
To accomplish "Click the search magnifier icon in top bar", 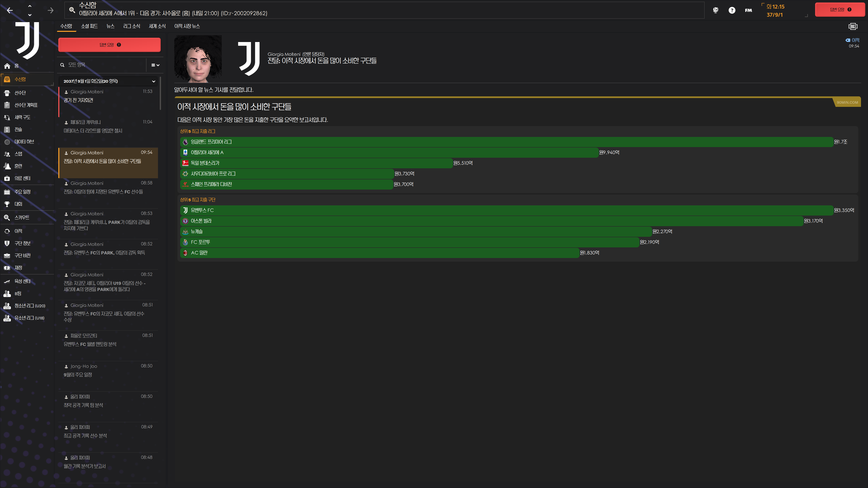I will pos(72,10).
